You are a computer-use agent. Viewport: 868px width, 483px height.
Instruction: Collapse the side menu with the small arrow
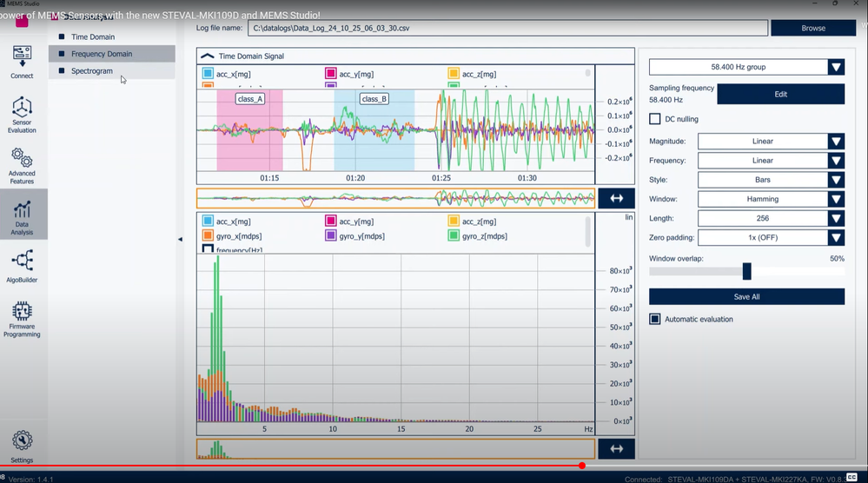180,240
